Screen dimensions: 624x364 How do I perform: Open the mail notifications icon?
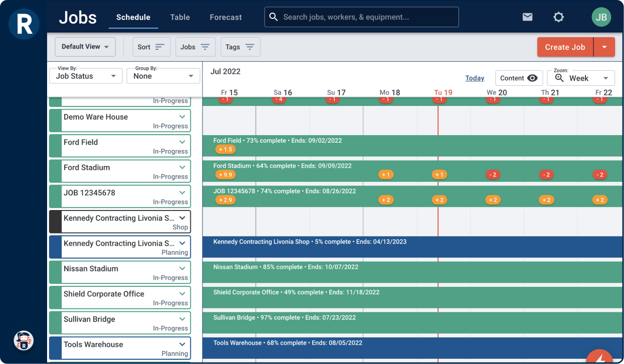(527, 16)
